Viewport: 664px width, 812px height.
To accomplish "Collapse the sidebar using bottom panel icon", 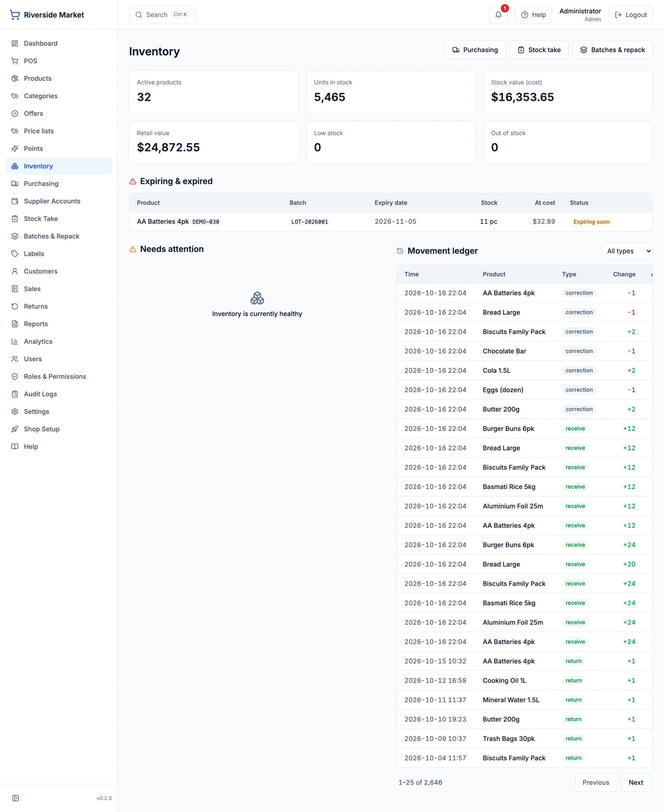I will point(16,798).
